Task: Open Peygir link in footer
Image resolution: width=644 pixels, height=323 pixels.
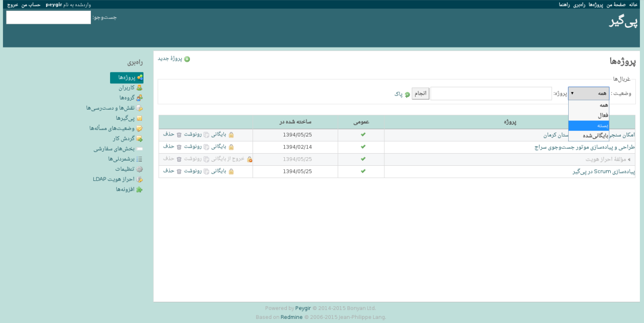Action: click(303, 308)
